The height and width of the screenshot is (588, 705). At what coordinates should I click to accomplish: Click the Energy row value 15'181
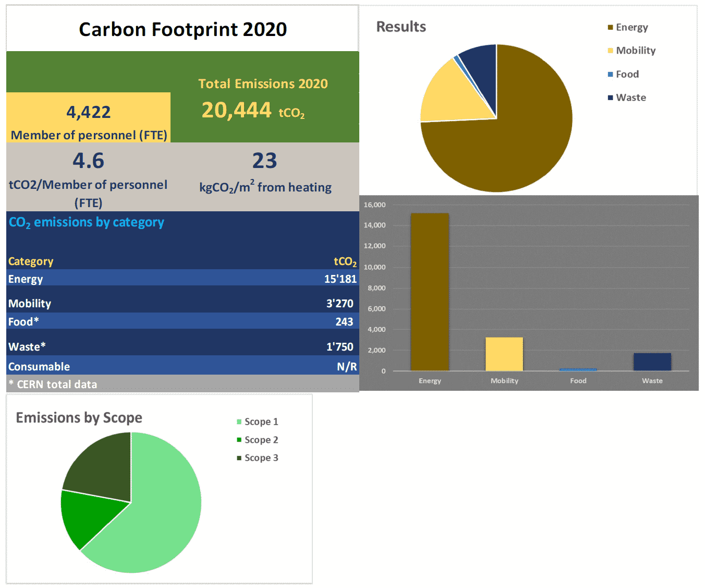[x=340, y=279]
